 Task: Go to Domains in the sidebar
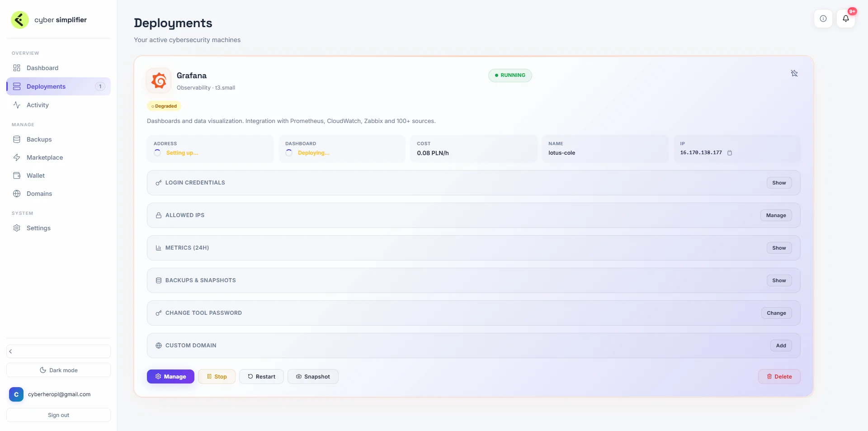click(x=58, y=194)
